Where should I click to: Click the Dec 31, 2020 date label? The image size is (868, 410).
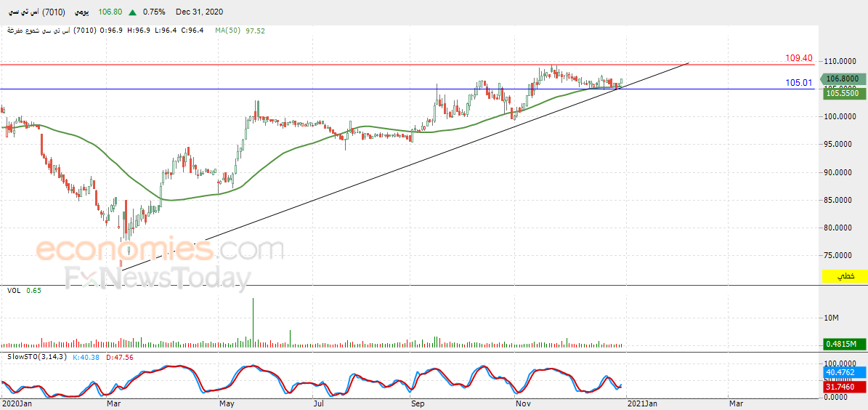pos(200,12)
